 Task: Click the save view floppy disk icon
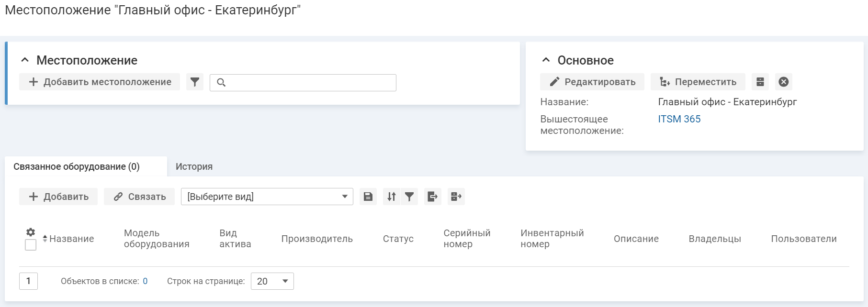tap(368, 197)
